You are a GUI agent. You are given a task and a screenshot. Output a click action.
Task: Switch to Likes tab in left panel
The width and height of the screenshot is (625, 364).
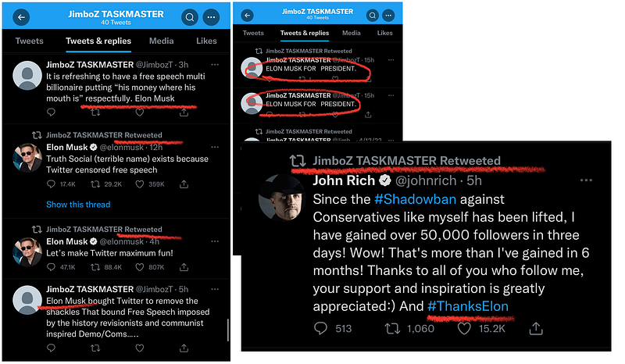coord(206,41)
